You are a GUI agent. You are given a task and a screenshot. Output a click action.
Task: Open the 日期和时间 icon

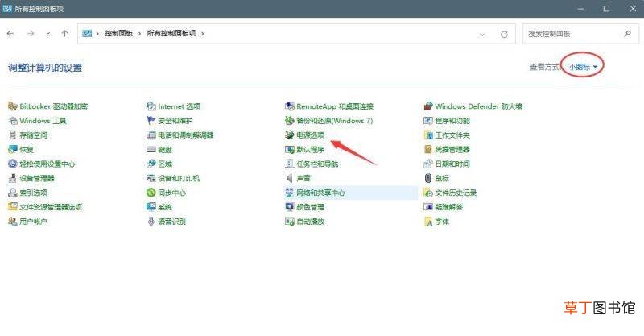coord(428,164)
